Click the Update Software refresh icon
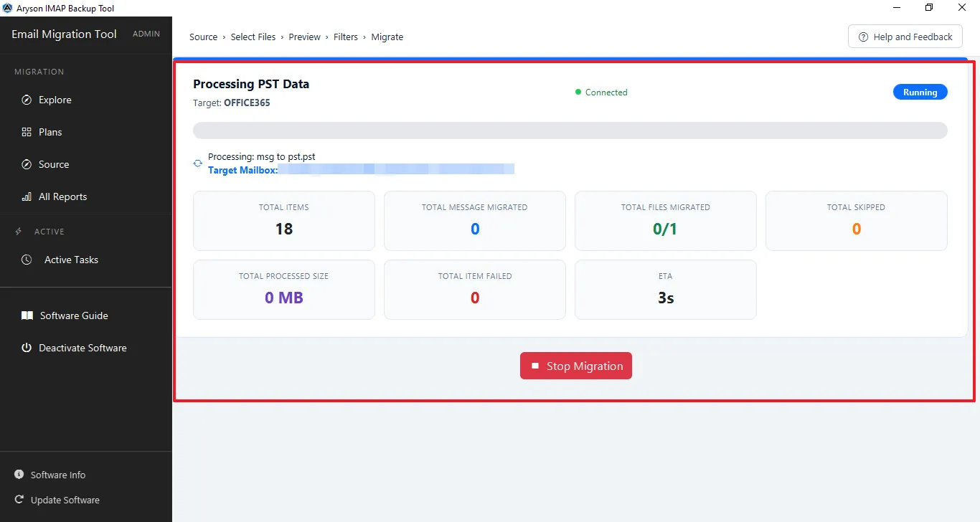This screenshot has height=522, width=980. pyautogui.click(x=19, y=500)
